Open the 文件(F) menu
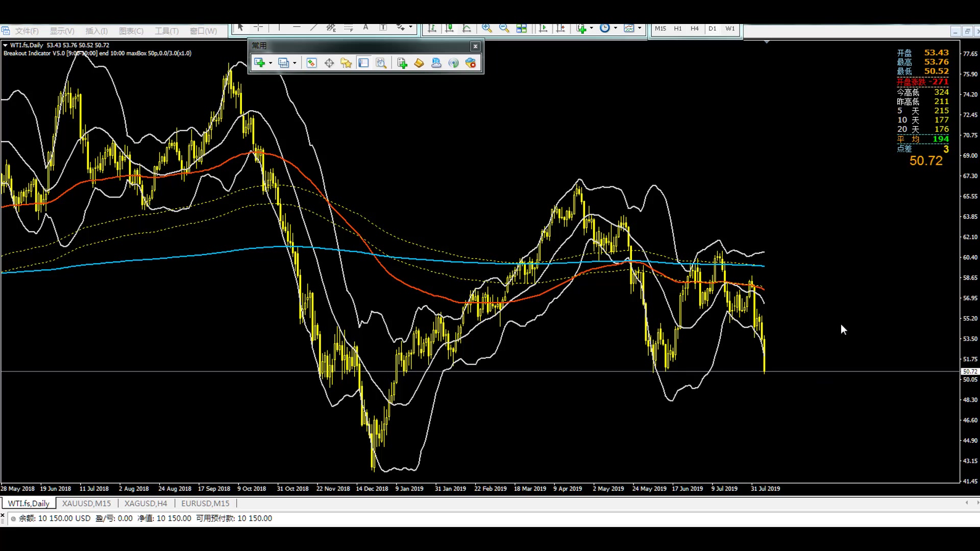This screenshot has height=551, width=980. point(27,31)
